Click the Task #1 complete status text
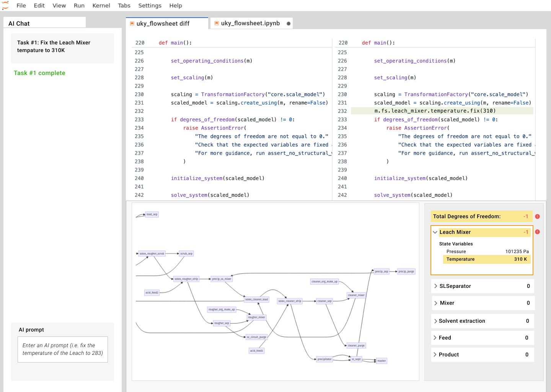 pyautogui.click(x=39, y=73)
